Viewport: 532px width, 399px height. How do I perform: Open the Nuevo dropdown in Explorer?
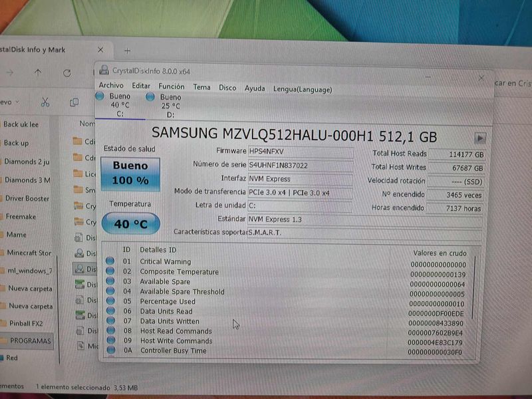coord(9,102)
